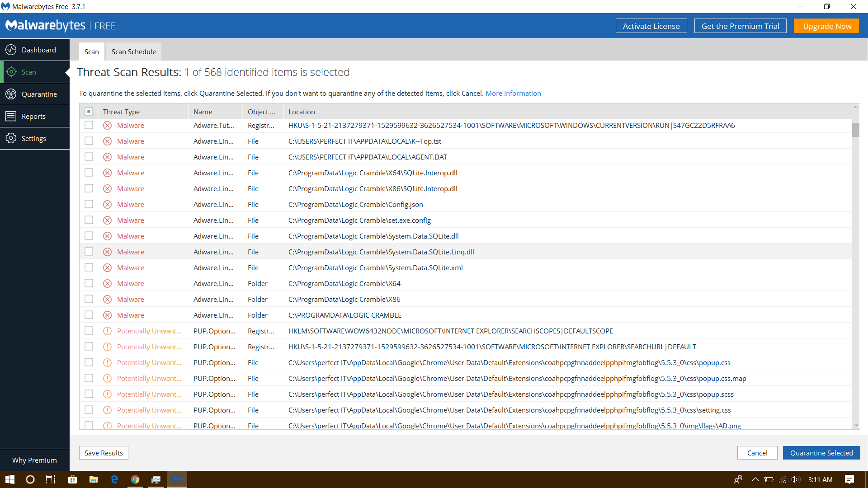This screenshot has width=868, height=488.
Task: Click the Save Results button
Action: (x=104, y=453)
